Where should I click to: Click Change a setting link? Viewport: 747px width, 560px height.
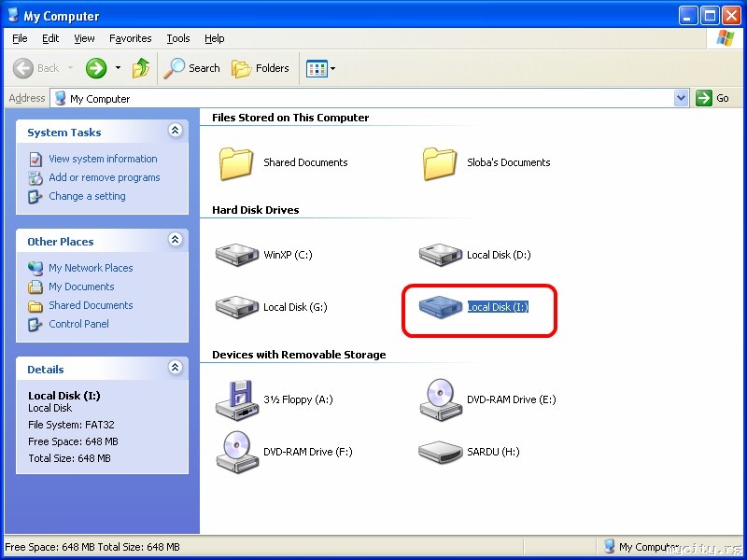point(87,196)
